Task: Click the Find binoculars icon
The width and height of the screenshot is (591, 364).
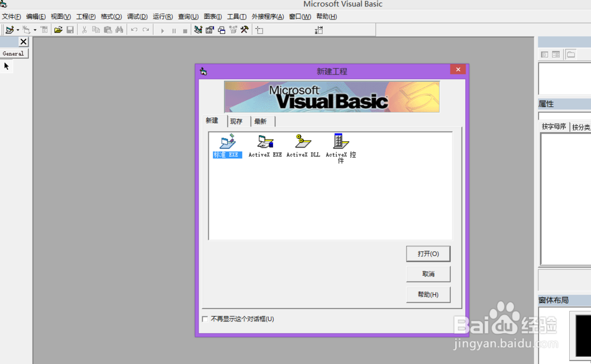Action: pyautogui.click(x=119, y=30)
